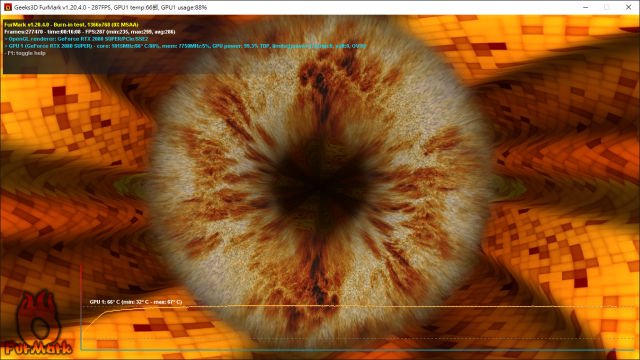Click the FurMark app icon in title bar
Screen dimensions: 640x360
pyautogui.click(x=7, y=7)
